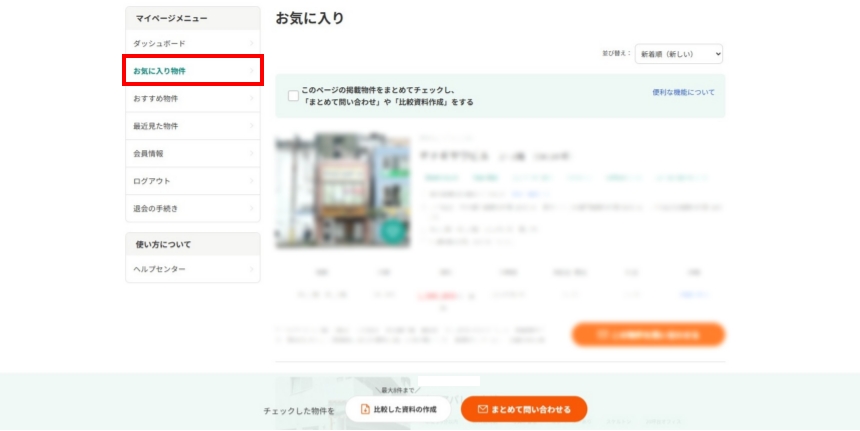Open the 便利な機能について link

click(683, 92)
